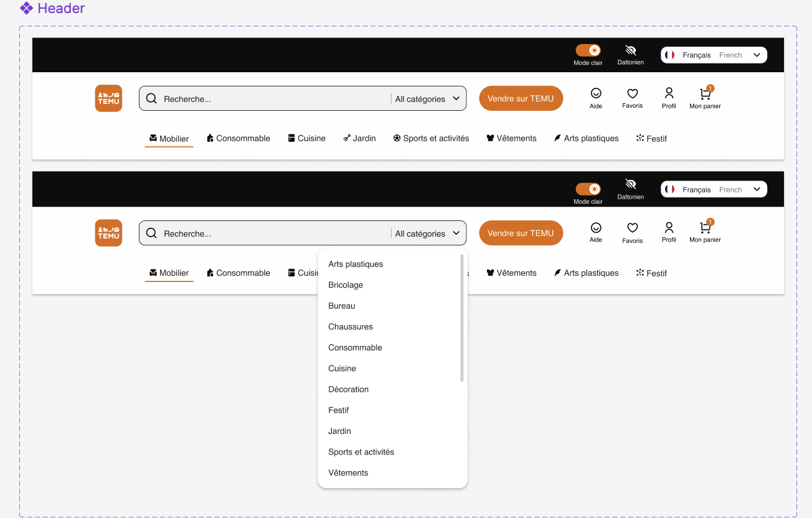Click the Header component icon above the frame

26,9
